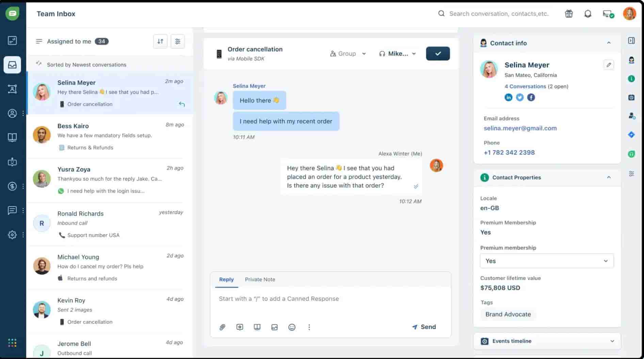The height and width of the screenshot is (359, 644).
Task: Expand the Events timeline section
Action: 612,341
